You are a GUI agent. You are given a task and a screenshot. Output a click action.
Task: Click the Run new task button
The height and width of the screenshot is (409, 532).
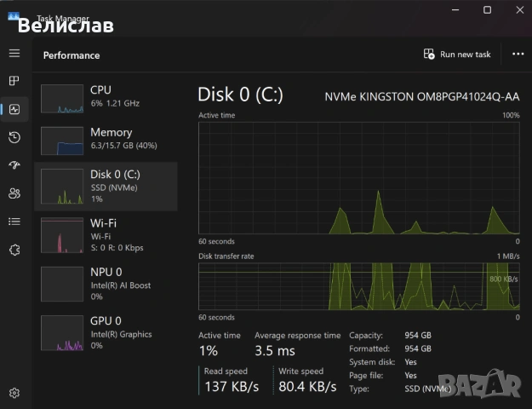tap(457, 55)
